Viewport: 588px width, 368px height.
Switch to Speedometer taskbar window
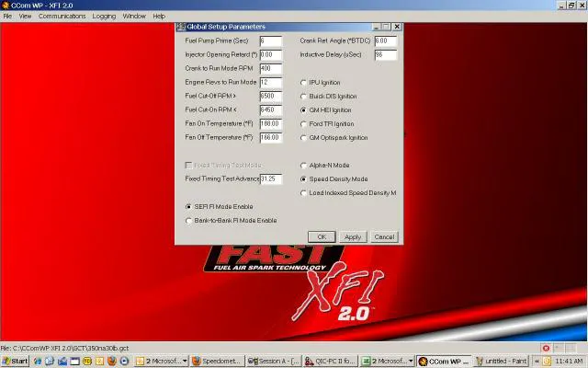click(216, 362)
